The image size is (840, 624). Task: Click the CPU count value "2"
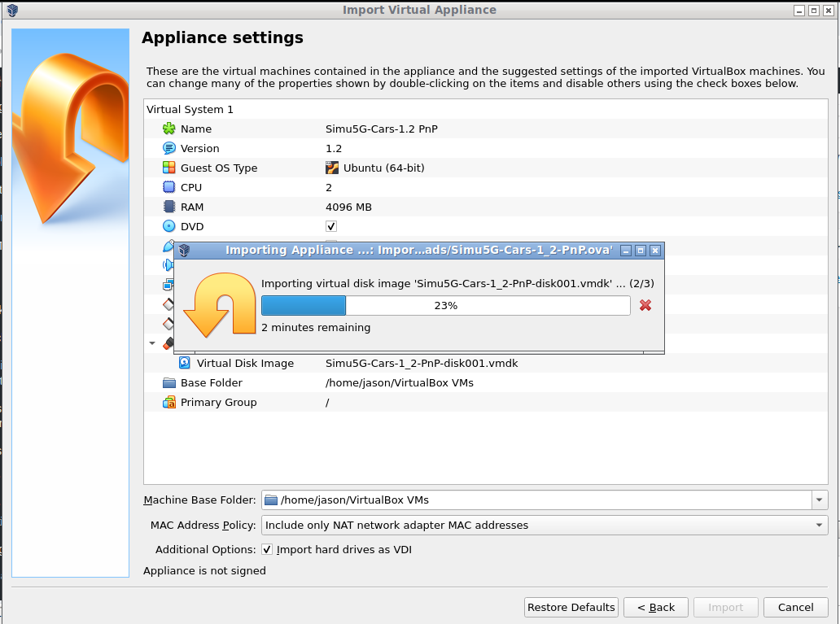click(x=329, y=187)
